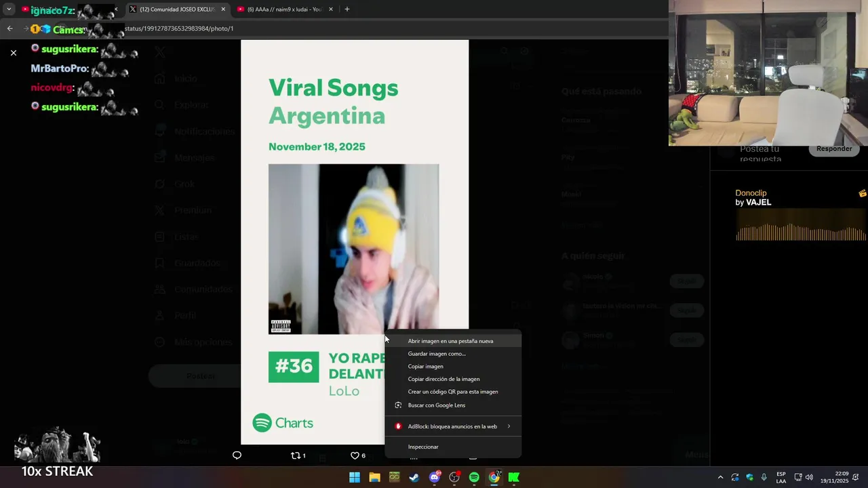Click the 'Postea tu respuesta' reply field
Image resolution: width=868 pixels, height=488 pixels.
(760, 153)
